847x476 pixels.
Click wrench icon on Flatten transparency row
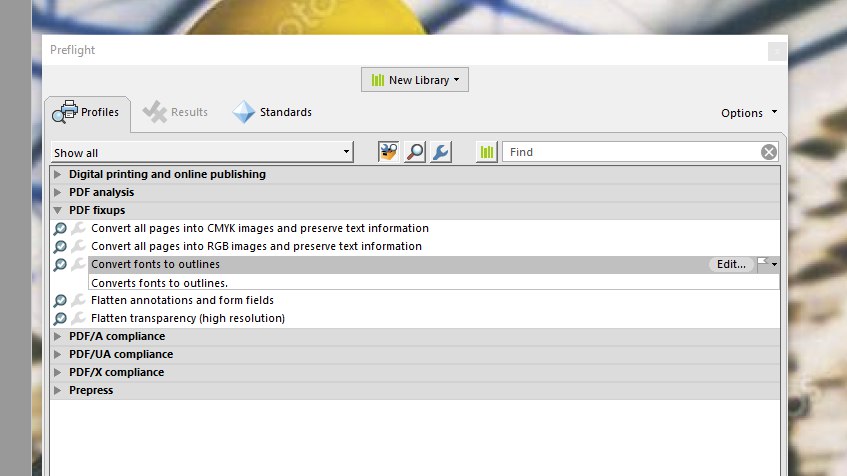78,318
